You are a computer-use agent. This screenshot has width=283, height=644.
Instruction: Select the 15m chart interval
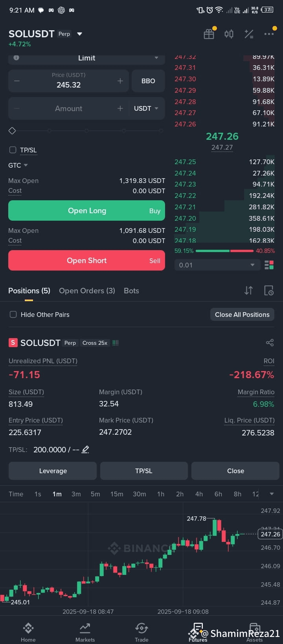tap(117, 494)
